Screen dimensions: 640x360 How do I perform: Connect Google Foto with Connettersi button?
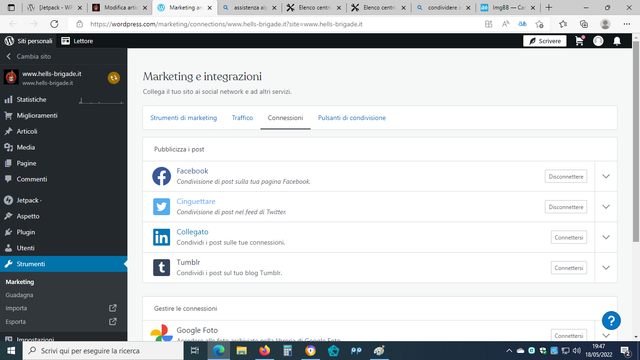tap(569, 336)
